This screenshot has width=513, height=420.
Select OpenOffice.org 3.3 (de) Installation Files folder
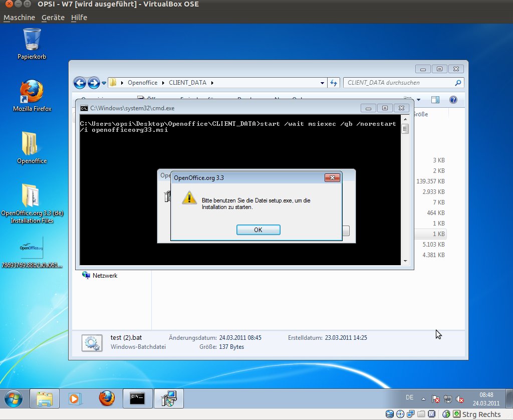32,203
